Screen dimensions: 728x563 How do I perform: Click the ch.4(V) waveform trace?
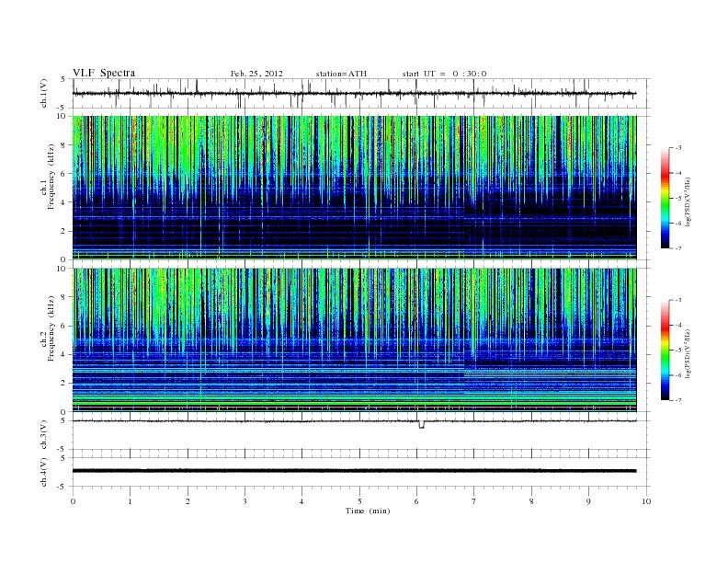(x=354, y=471)
